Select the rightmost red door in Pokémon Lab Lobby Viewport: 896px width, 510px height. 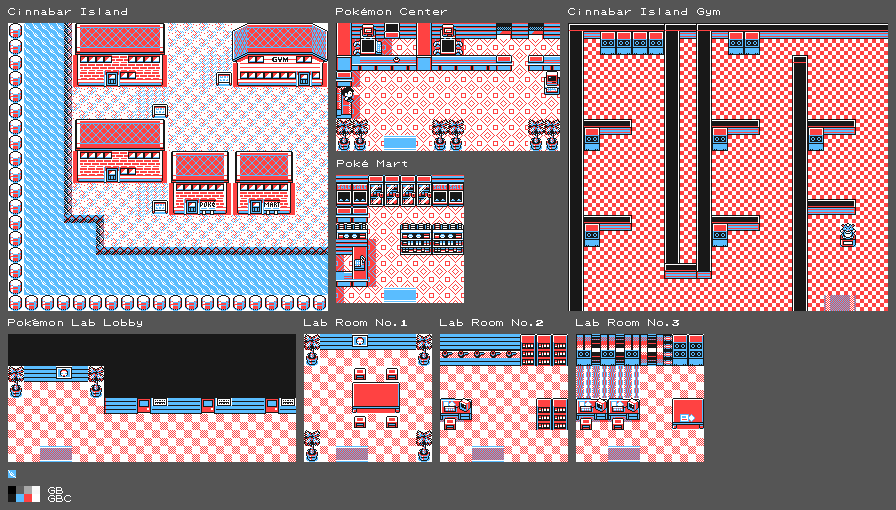[x=272, y=405]
